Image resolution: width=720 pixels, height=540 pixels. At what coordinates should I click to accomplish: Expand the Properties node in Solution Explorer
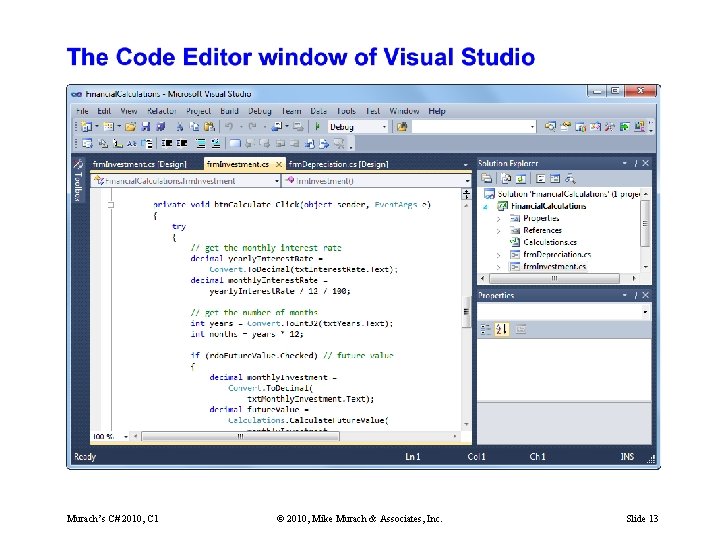[498, 219]
